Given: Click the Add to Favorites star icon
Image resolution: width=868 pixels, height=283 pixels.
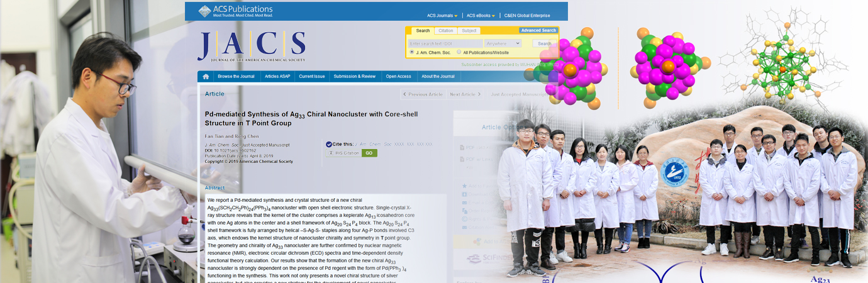Looking at the screenshot, I should coord(465,186).
